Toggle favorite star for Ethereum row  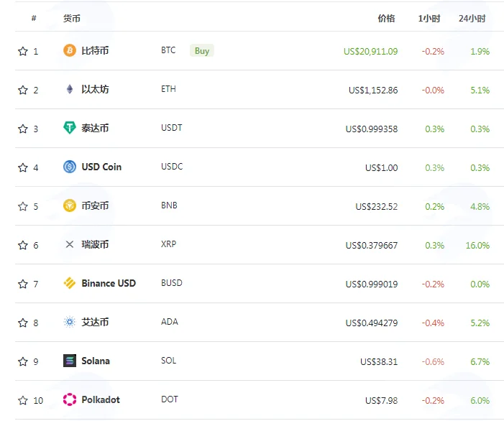23,90
